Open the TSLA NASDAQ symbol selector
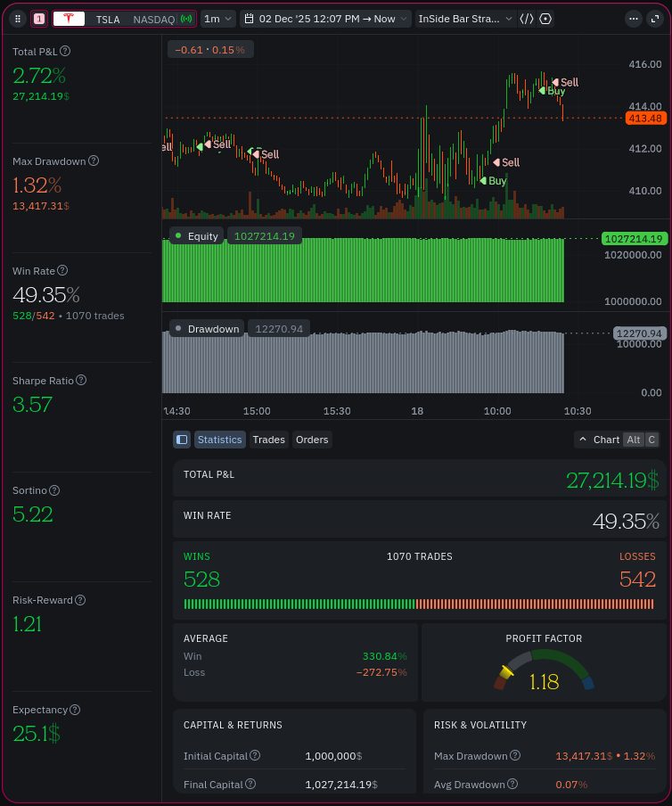Viewport: 672px width, 806px height. point(124,19)
